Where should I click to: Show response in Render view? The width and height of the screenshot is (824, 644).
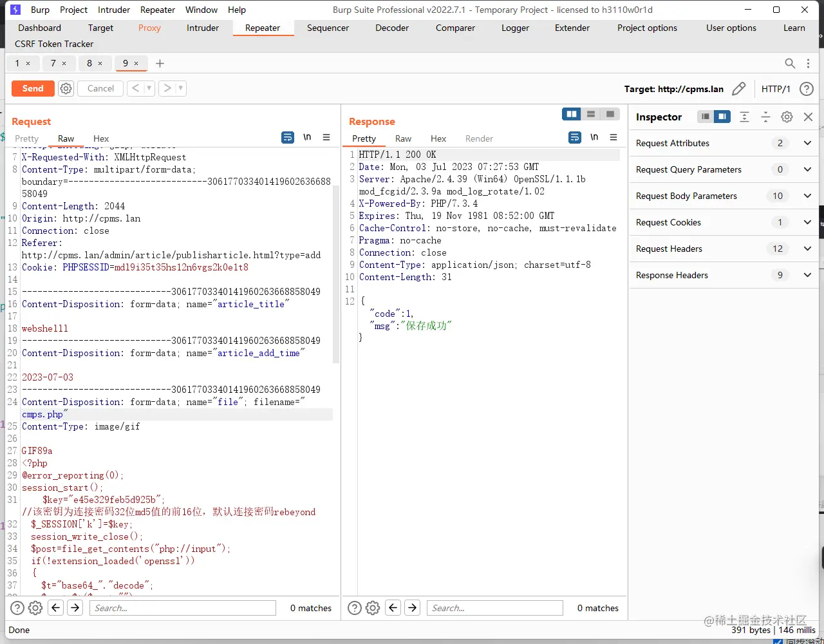(x=480, y=138)
